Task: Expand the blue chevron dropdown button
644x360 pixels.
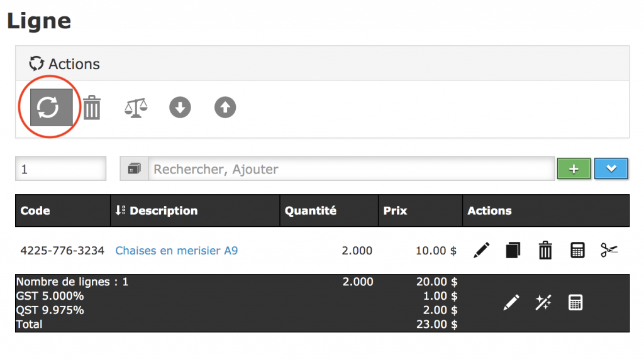Action: [x=611, y=169]
